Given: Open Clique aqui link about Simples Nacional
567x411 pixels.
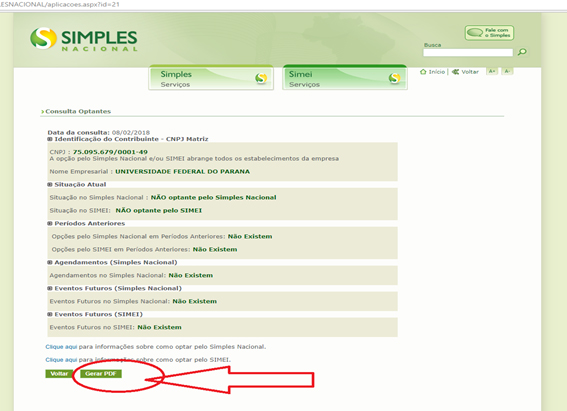Looking at the screenshot, I should (x=61, y=347).
